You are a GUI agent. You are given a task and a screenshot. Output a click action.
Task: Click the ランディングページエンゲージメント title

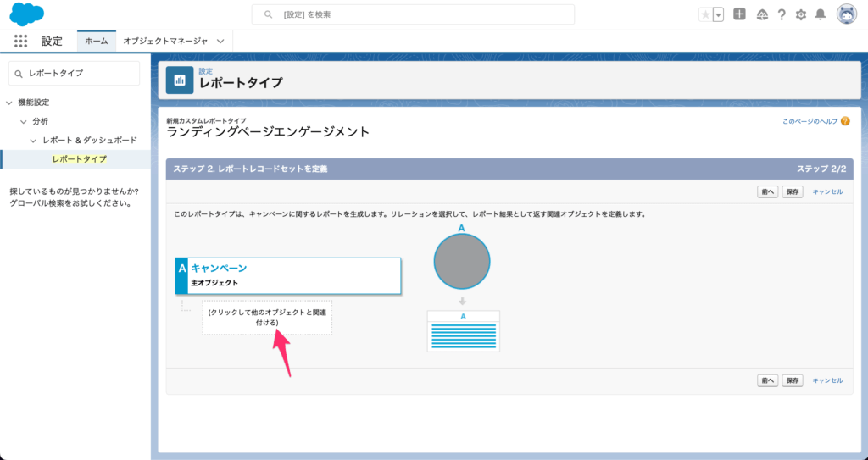(x=268, y=132)
